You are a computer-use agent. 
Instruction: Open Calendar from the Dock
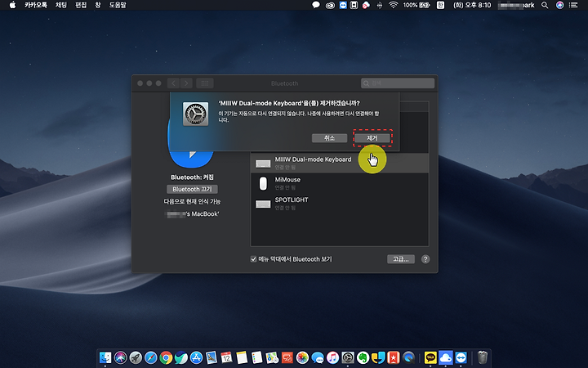pyautogui.click(x=226, y=357)
